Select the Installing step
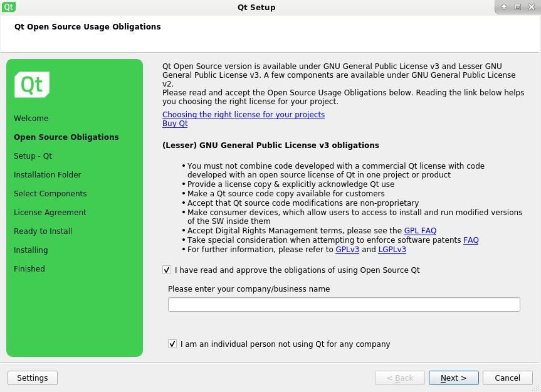The width and height of the screenshot is (541, 392). point(31,250)
